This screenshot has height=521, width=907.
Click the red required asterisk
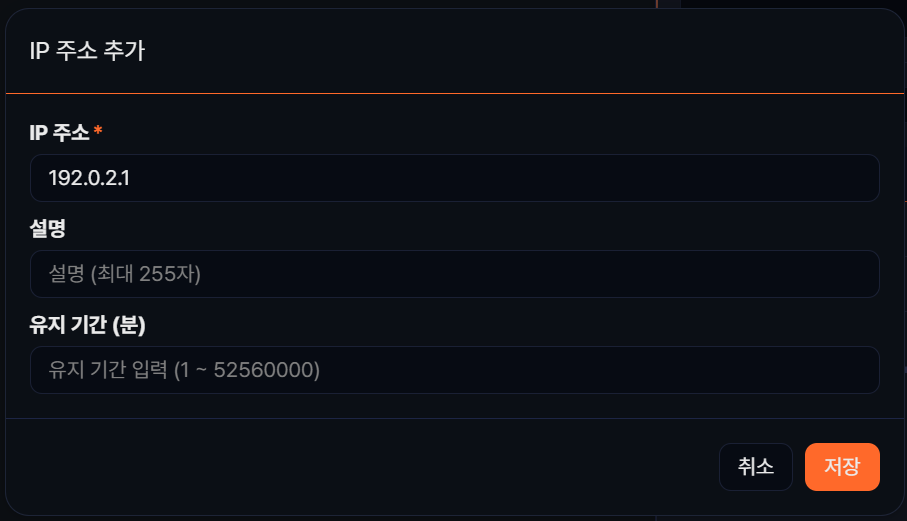point(98,131)
